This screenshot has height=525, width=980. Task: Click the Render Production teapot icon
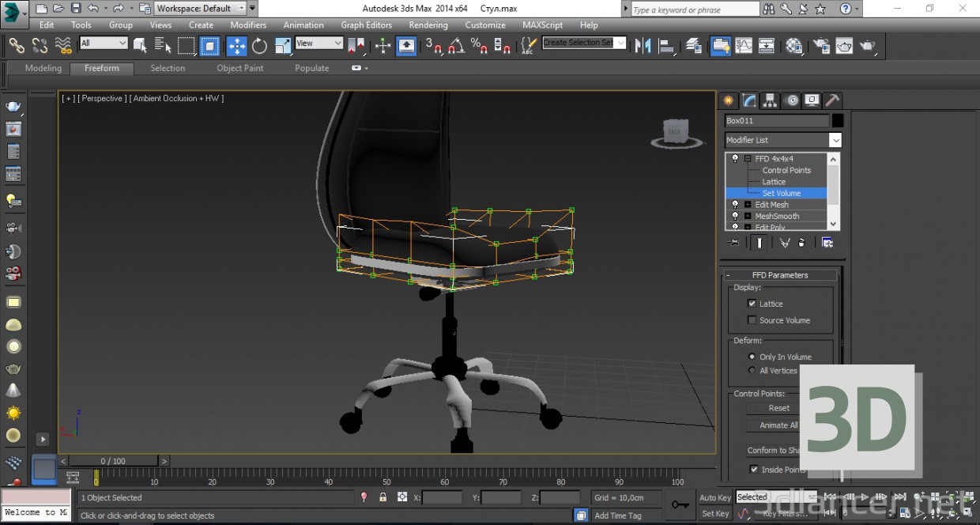[867, 46]
